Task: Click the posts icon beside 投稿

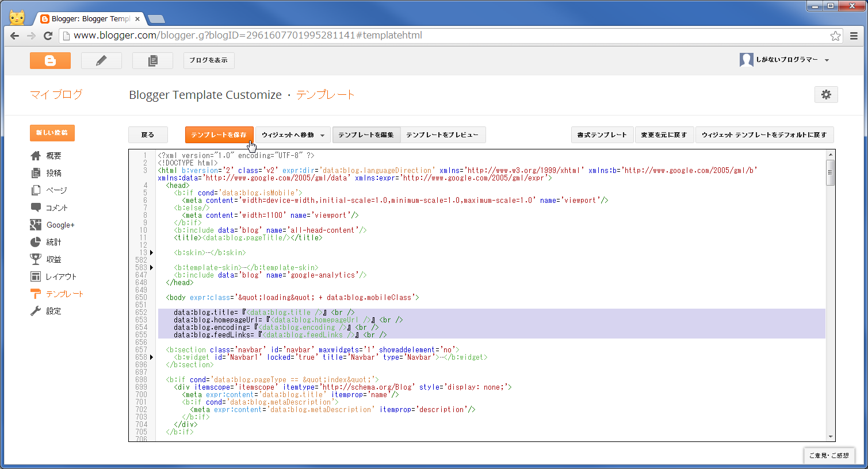Action: pos(36,173)
